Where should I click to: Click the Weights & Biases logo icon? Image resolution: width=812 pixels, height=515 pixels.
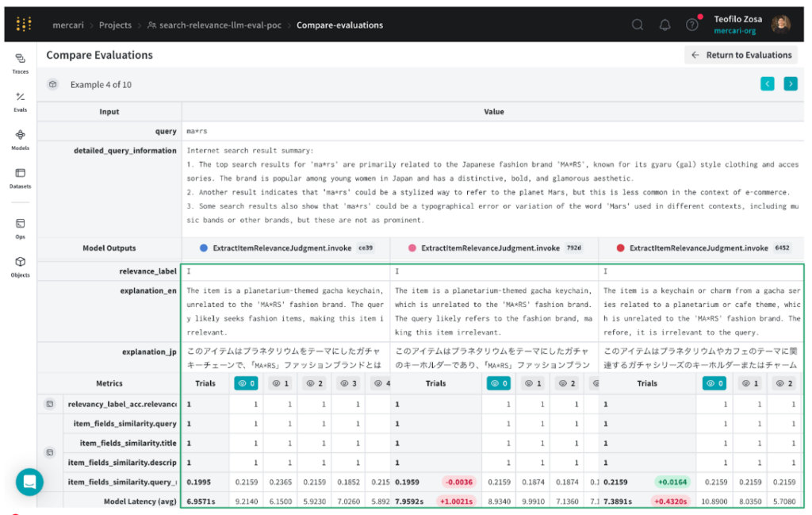24,25
